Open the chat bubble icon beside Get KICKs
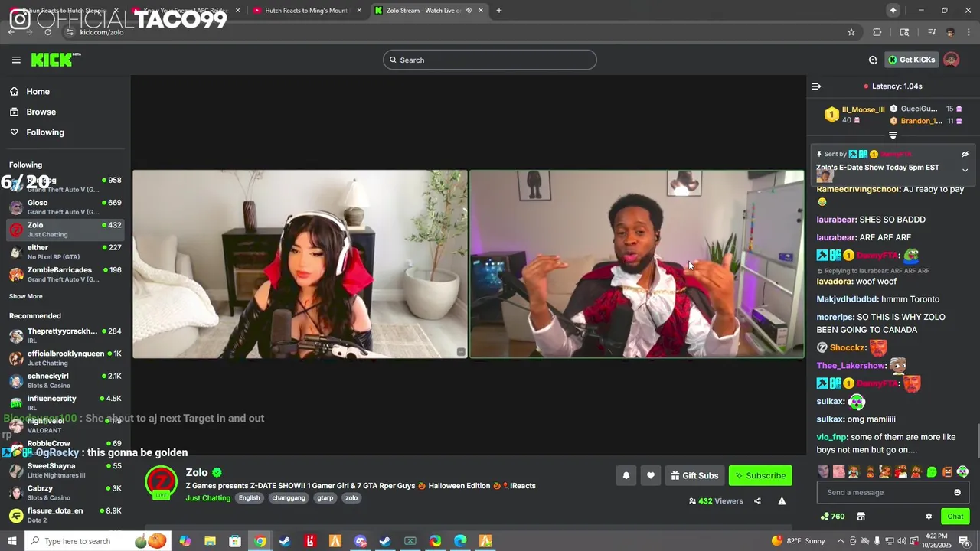The width and height of the screenshot is (980, 551). pos(873,60)
